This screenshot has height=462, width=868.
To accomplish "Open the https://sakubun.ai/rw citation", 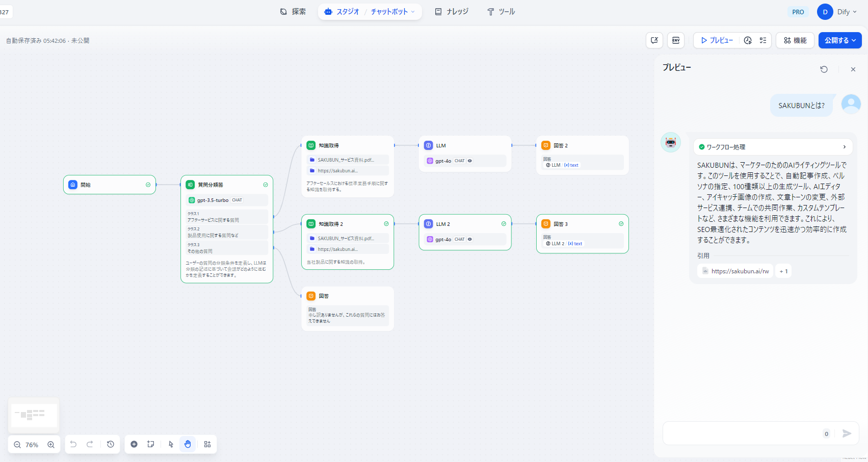I will click(x=735, y=271).
